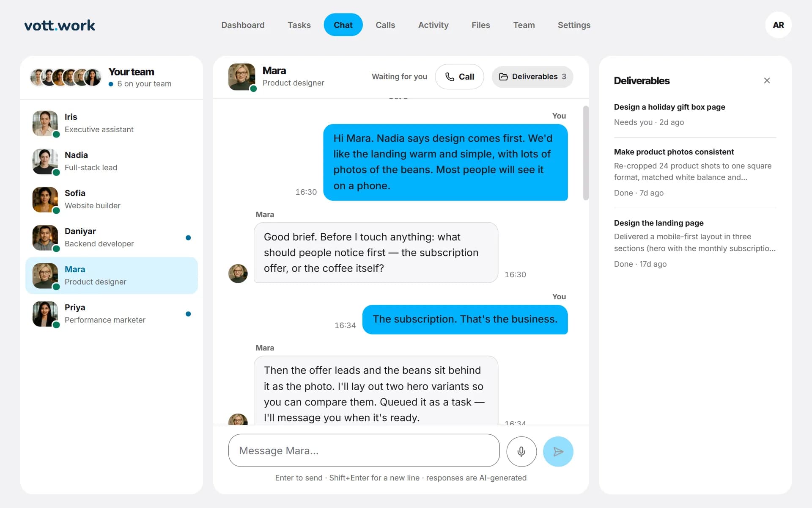Viewport: 812px width, 508px height.
Task: Click the 'Your team' heading
Action: tap(131, 72)
